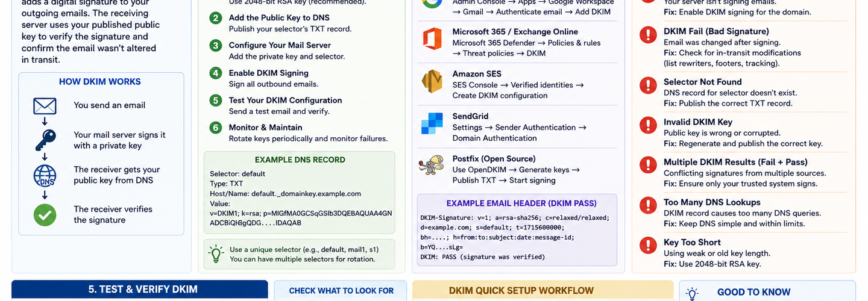Image resolution: width=868 pixels, height=301 pixels.
Task: Click the "SendGrid" provider title
Action: pos(471,116)
